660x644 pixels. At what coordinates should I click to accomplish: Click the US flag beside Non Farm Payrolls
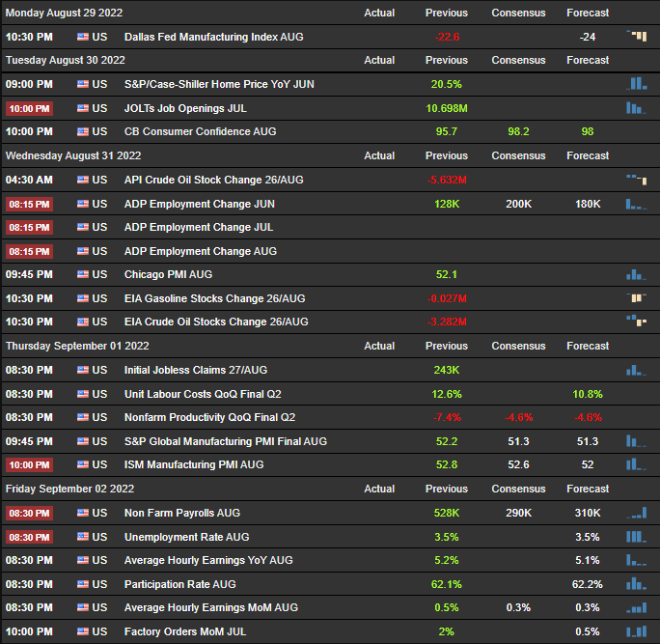click(x=83, y=513)
